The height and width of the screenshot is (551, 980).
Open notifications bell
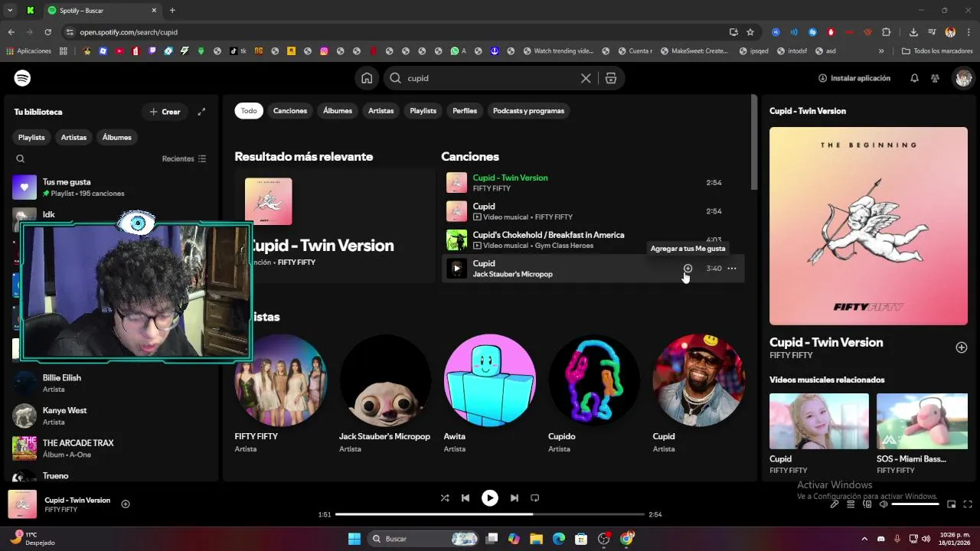point(914,78)
